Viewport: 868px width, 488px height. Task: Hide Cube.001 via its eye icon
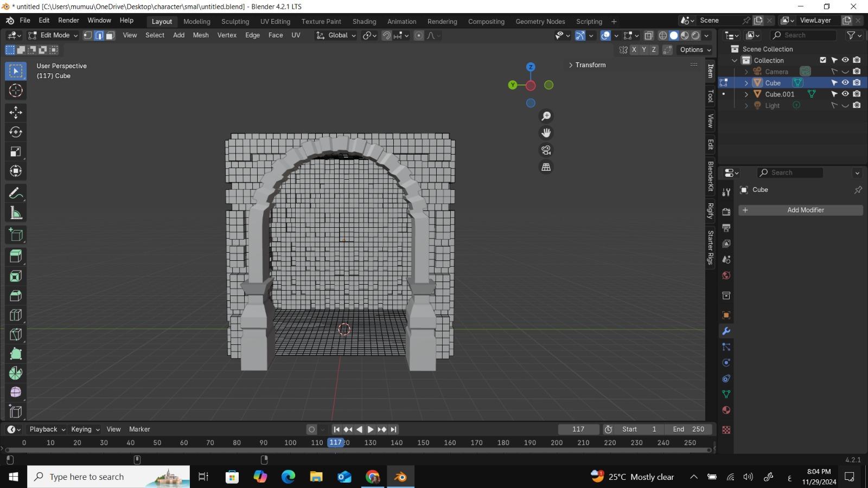(845, 94)
